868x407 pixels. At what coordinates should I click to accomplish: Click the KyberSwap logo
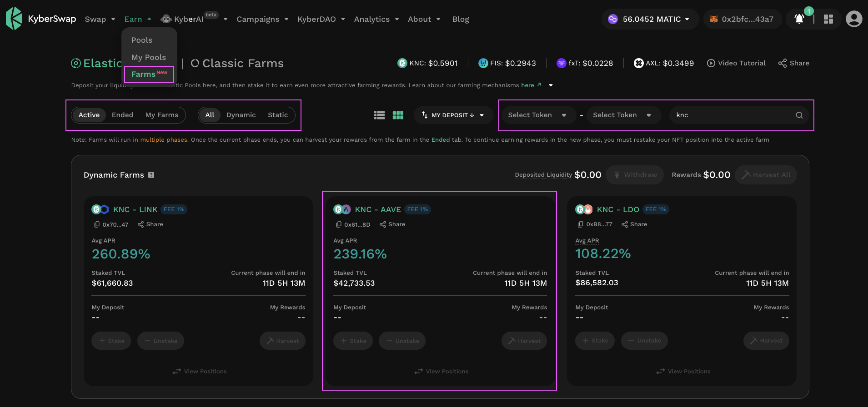(x=41, y=19)
